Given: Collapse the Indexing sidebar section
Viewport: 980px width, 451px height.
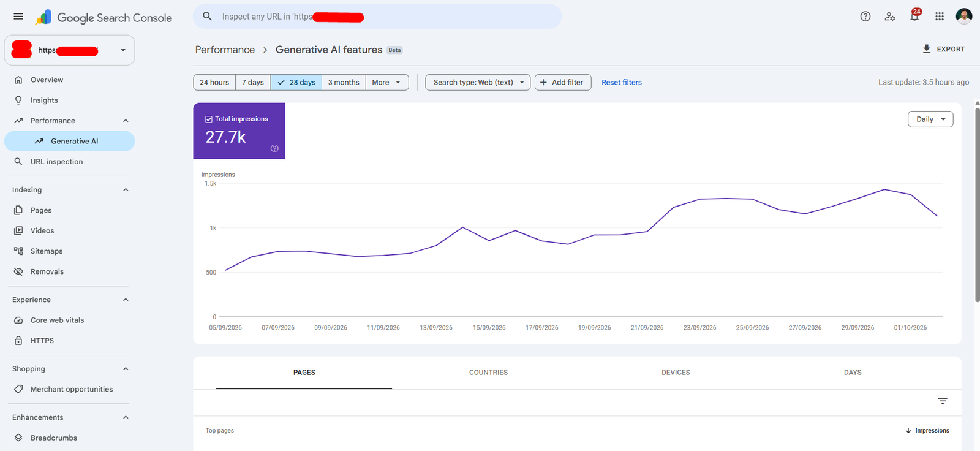Looking at the screenshot, I should [x=126, y=190].
